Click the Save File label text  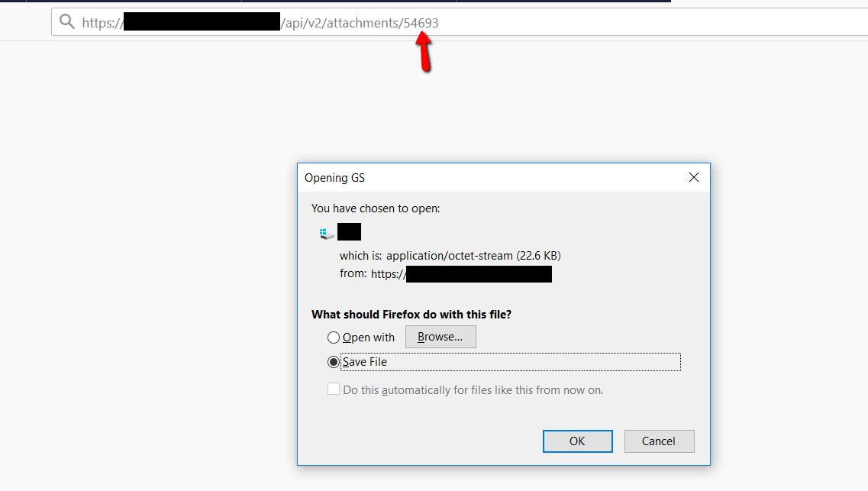click(365, 362)
